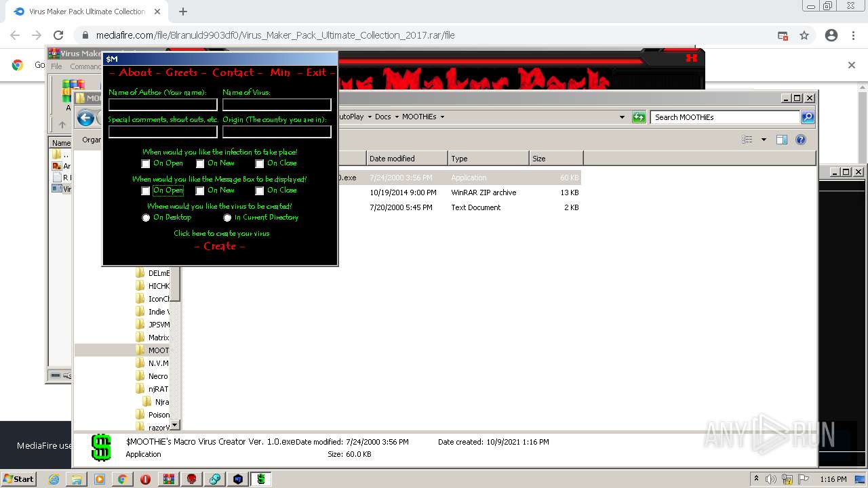Expand the dropdown arrow after AutoPlay breadcrumb

click(370, 117)
